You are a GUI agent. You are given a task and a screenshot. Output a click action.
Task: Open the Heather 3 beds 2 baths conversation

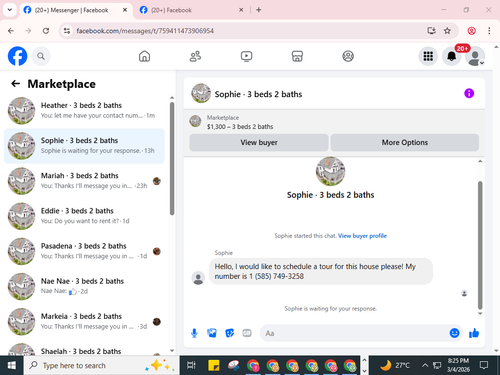click(x=84, y=111)
